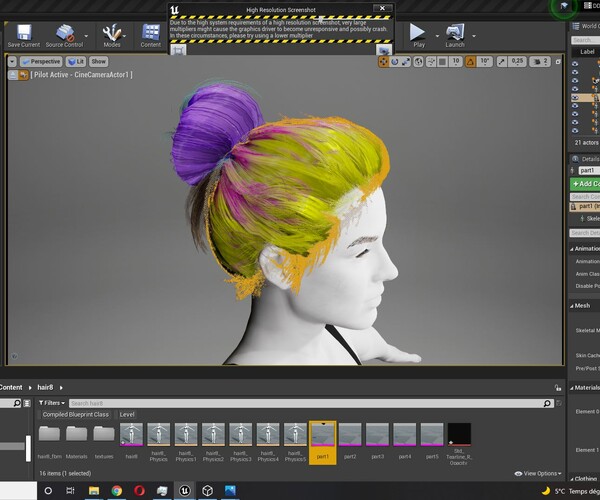Viewport: 600px width, 500px height.
Task: Click the capture region icon in Screenshot dialog
Action: tap(178, 50)
